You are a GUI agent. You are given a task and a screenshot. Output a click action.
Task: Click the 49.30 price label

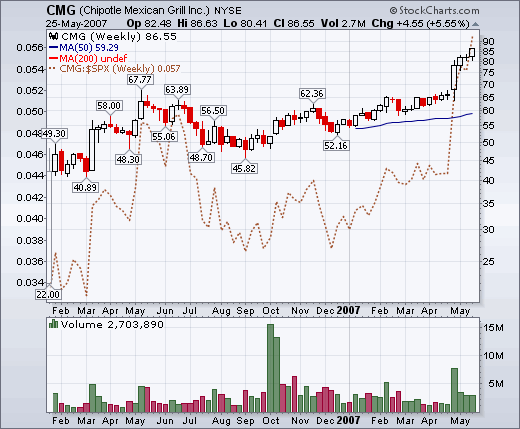(54, 134)
